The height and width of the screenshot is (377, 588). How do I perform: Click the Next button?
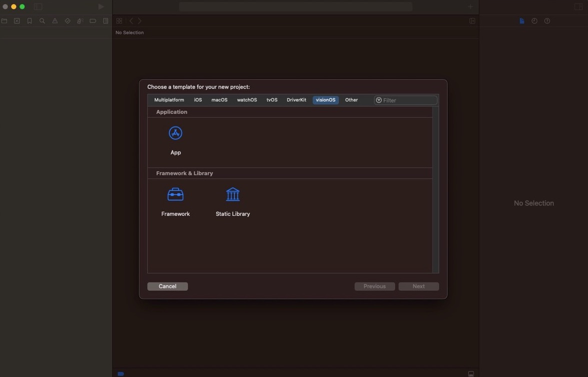(x=419, y=286)
